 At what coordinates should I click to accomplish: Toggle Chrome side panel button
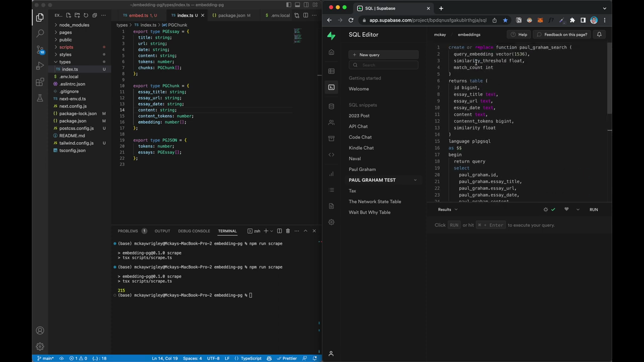583,20
